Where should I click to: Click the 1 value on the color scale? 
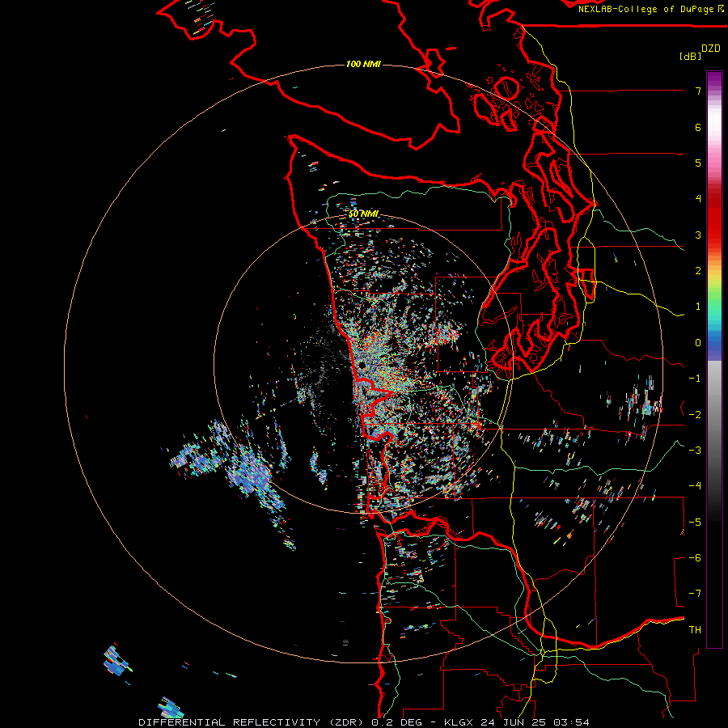click(x=698, y=307)
